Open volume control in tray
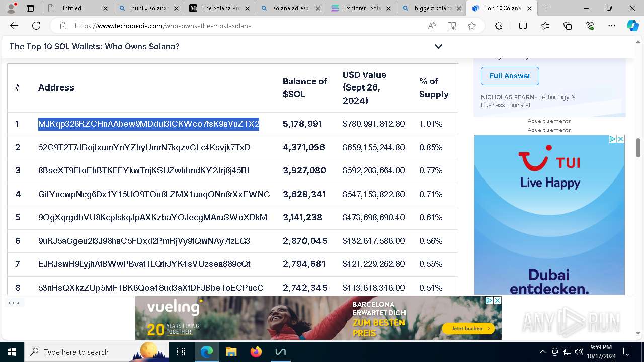 579,352
